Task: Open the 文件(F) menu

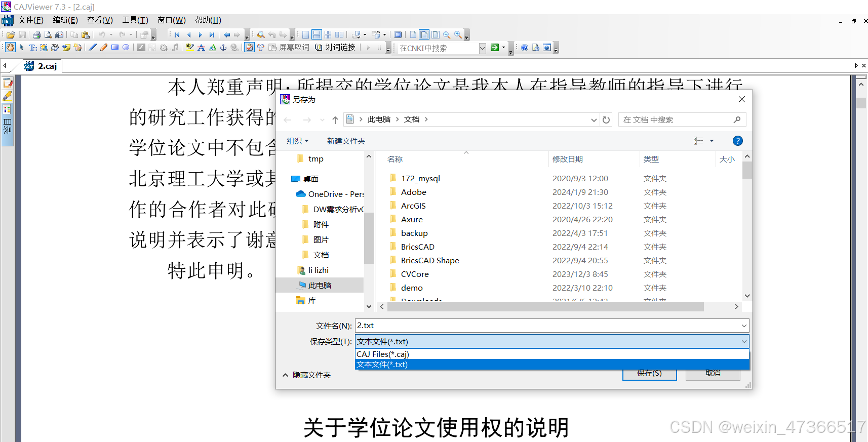Action: point(31,20)
